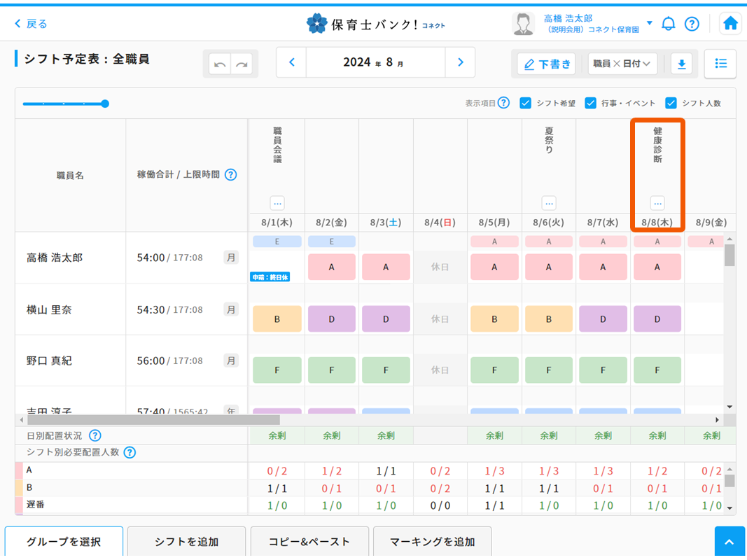Disable the シフト人数 checkbox

click(671, 103)
